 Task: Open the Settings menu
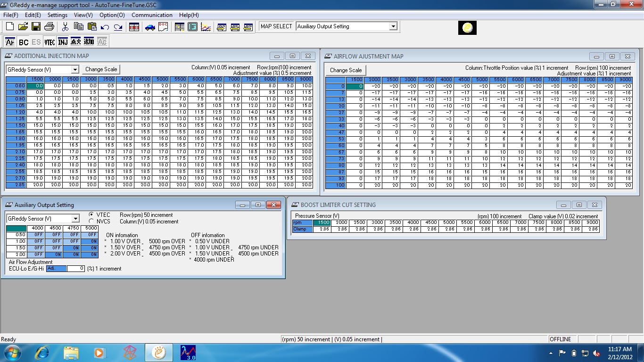point(57,15)
